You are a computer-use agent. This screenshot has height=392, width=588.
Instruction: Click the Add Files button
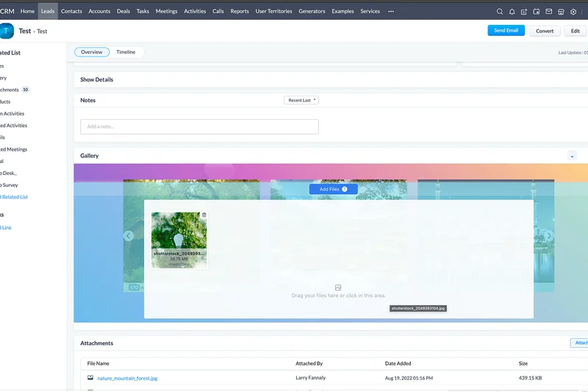point(333,189)
